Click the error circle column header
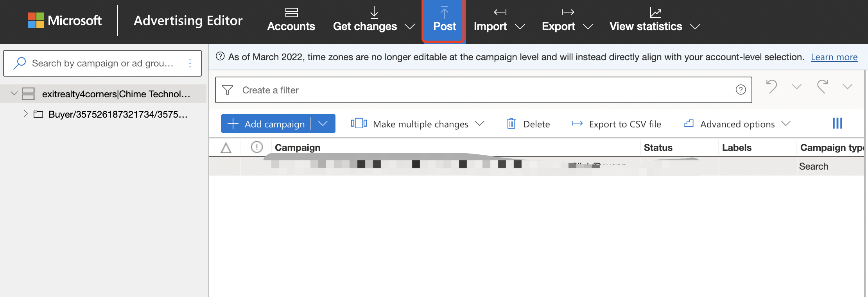The height and width of the screenshot is (297, 868). [256, 147]
